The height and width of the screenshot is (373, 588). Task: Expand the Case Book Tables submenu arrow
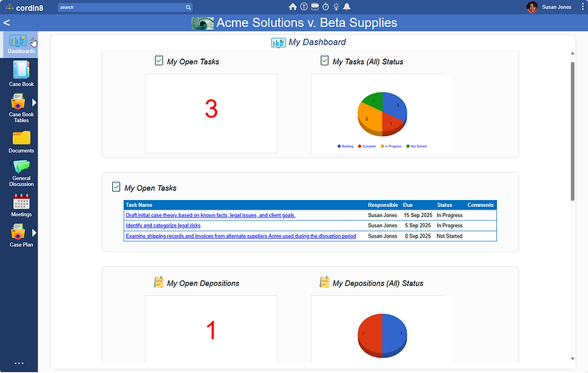(x=34, y=102)
